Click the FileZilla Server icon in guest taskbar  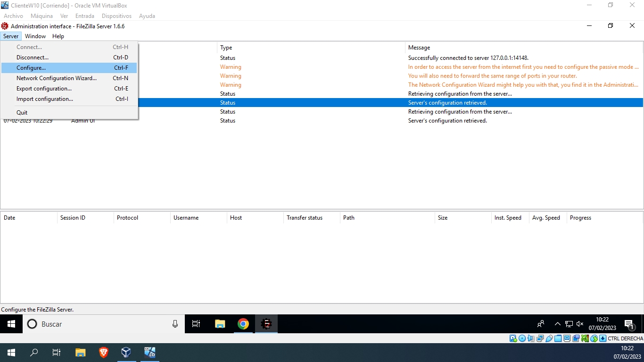(266, 324)
